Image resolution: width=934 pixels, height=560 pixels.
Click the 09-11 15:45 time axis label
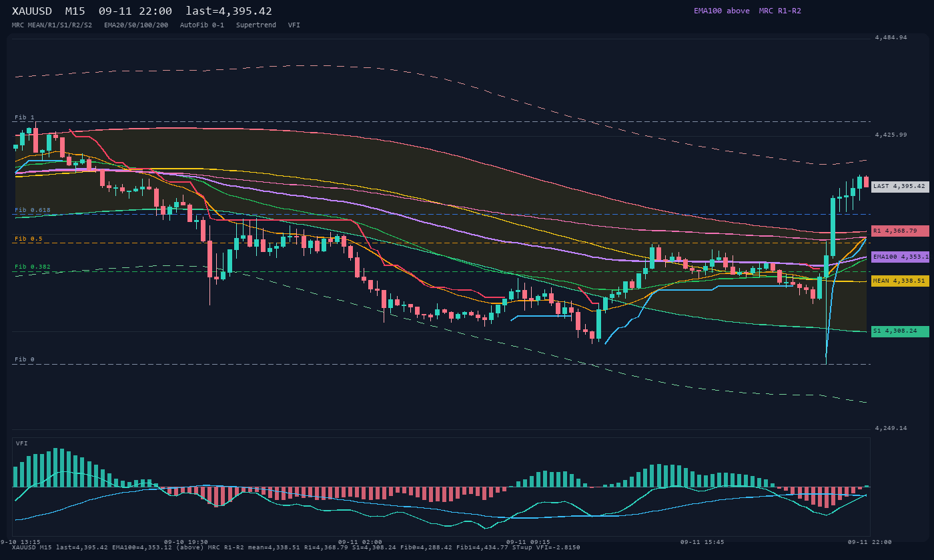tap(703, 542)
